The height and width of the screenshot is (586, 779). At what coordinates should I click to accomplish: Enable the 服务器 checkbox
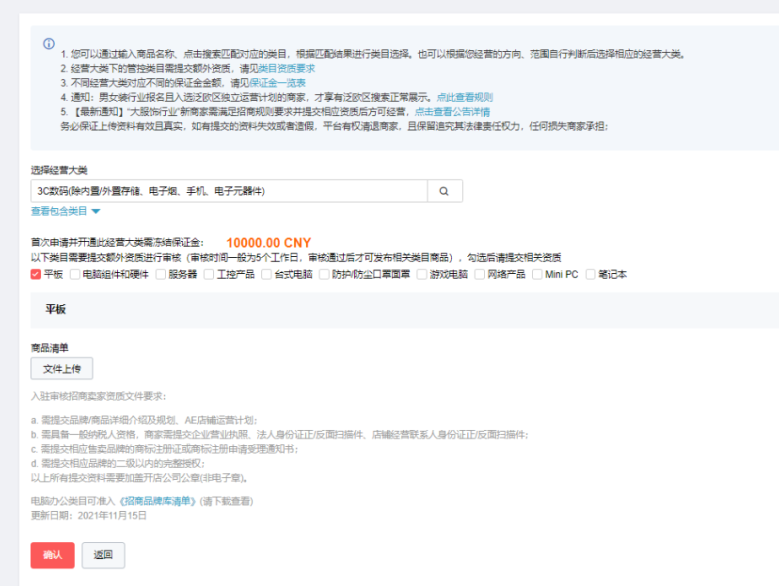tap(161, 274)
